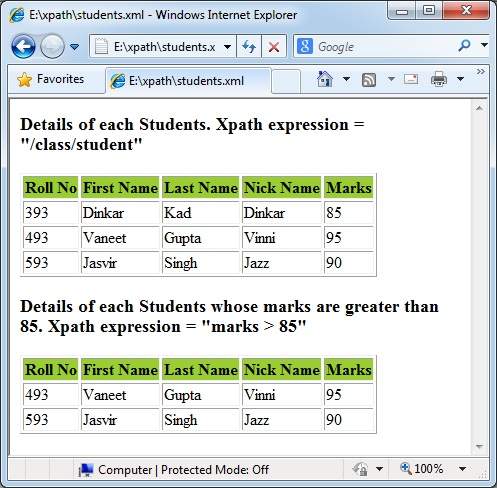Viewport: 497px width, 488px height.
Task: Click the second table's Nick Name header
Action: pos(282,370)
